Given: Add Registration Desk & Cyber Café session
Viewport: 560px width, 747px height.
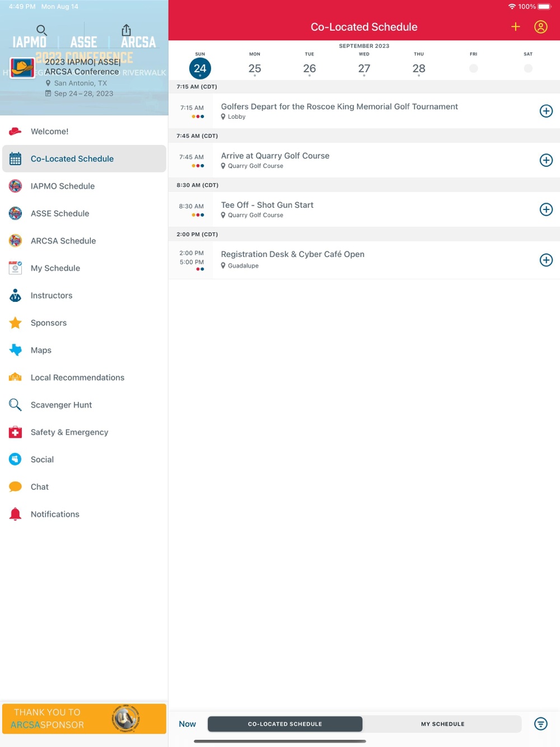Looking at the screenshot, I should (x=546, y=260).
